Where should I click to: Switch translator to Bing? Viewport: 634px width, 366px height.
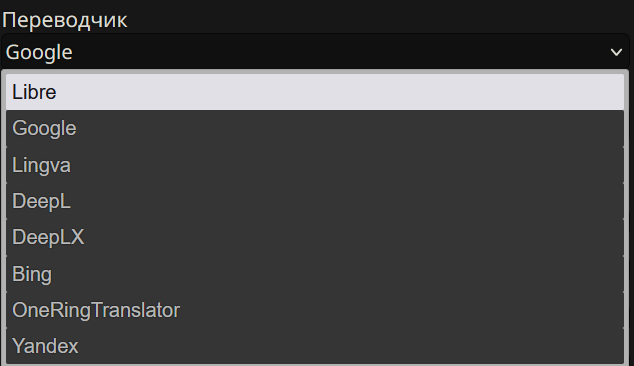pos(315,274)
